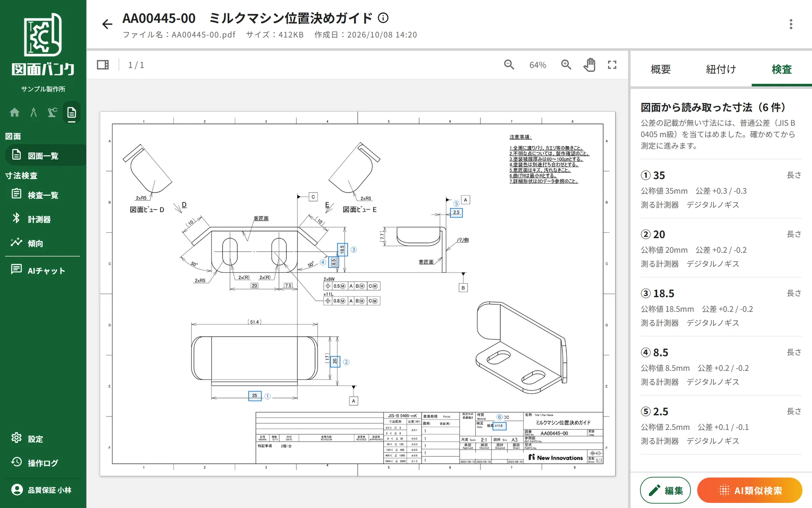Viewport: 812px width, 508px height.
Task: Open the three-dot more options menu
Action: 790,24
